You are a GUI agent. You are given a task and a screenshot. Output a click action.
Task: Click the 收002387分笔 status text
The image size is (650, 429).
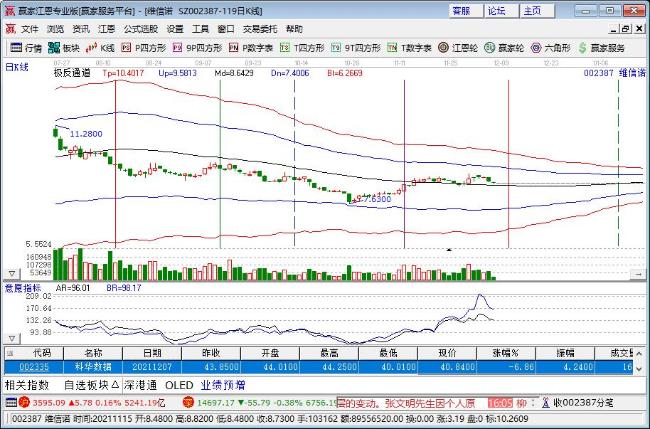point(583,402)
